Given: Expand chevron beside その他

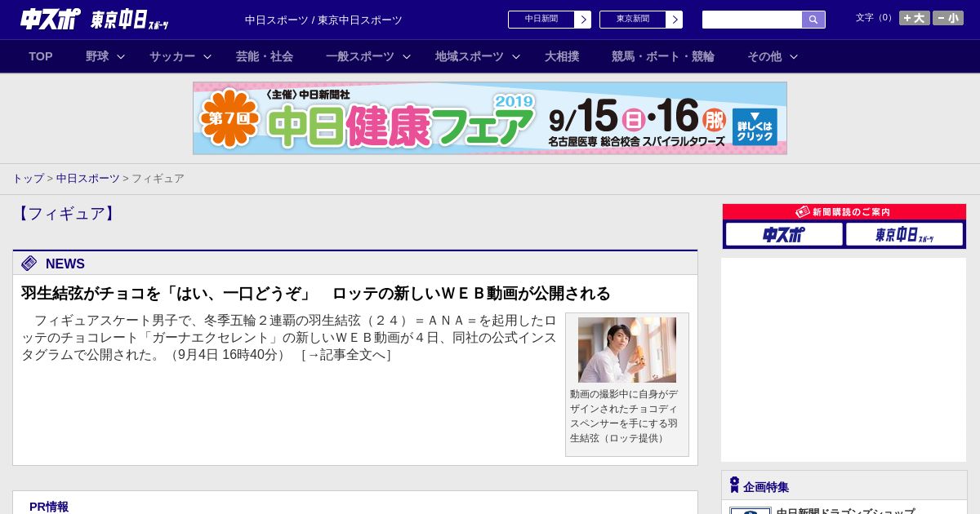Looking at the screenshot, I should click(x=794, y=56).
